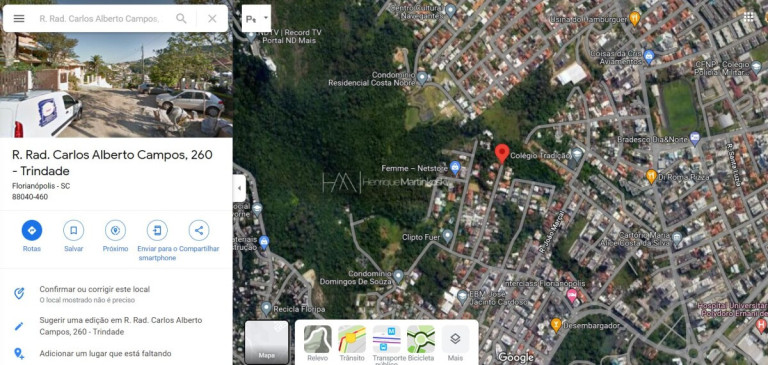
Task: Click the Femme – Netstore shop marker
Action: (x=455, y=168)
